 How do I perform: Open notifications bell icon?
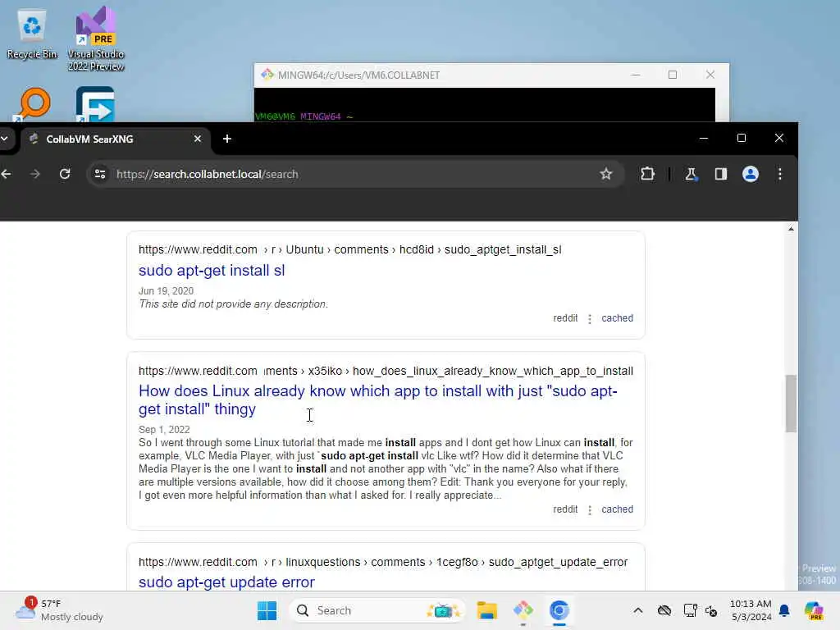784,610
